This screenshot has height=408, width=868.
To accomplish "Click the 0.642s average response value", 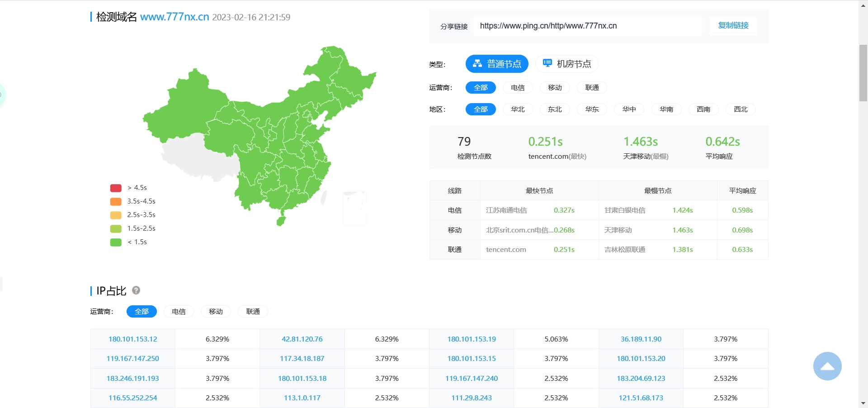I will click(722, 142).
